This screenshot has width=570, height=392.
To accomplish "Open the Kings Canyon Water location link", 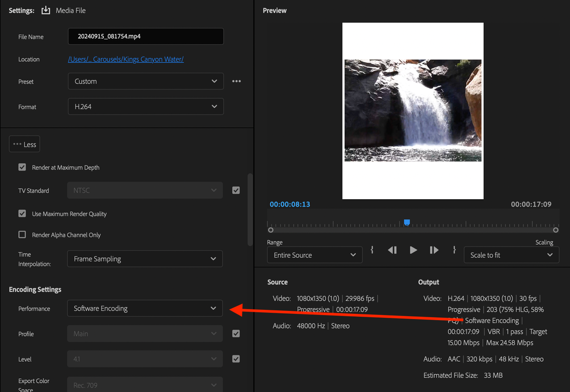I will 126,59.
